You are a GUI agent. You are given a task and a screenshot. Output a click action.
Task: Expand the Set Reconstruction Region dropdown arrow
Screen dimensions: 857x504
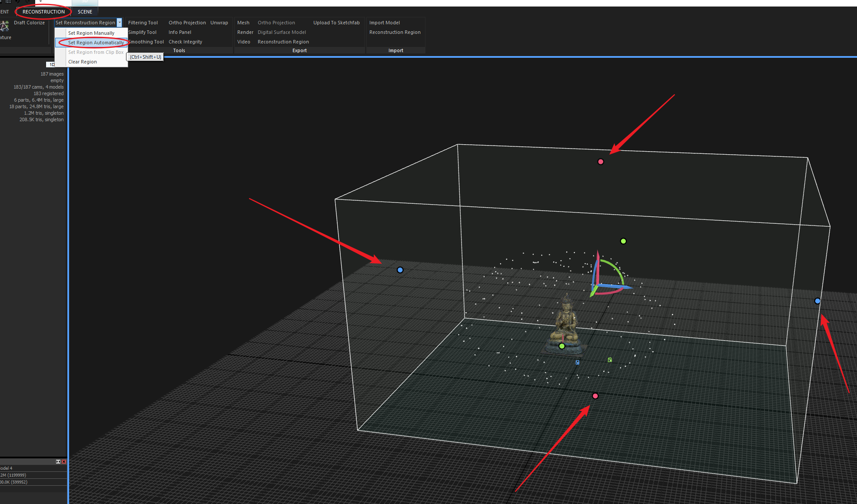tap(120, 23)
